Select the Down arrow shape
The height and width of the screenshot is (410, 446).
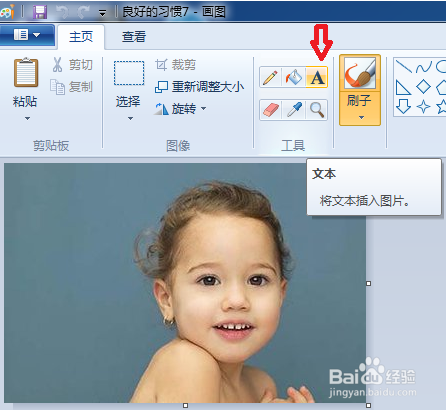pos(403,107)
